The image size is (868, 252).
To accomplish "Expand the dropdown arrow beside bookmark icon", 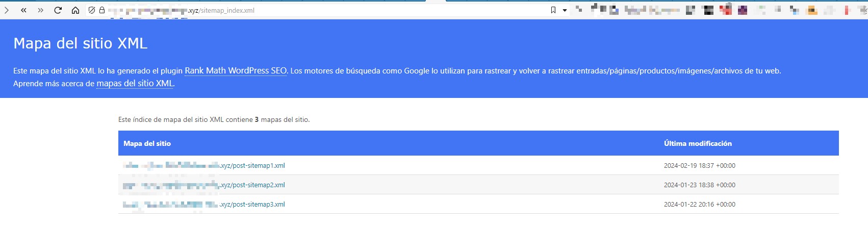I will [565, 10].
